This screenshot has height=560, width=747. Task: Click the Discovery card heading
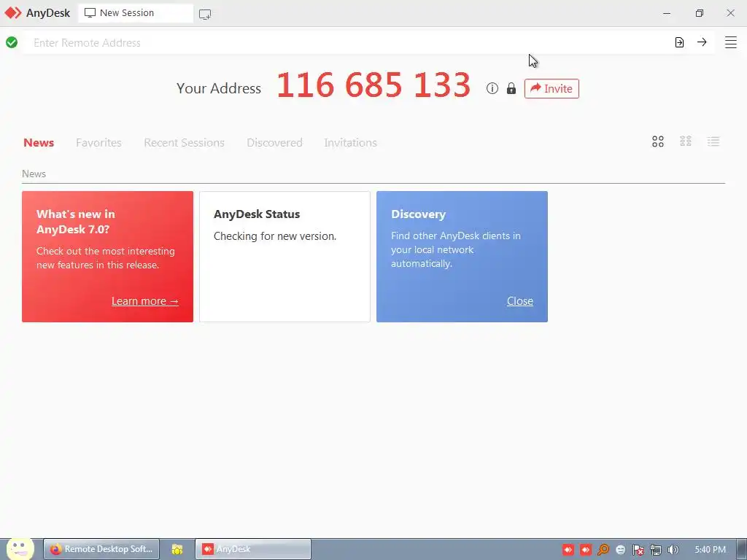pos(418,214)
